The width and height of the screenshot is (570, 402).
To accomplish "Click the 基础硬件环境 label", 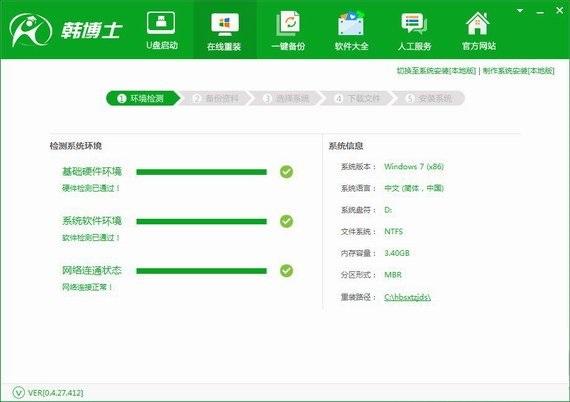I will point(92,171).
